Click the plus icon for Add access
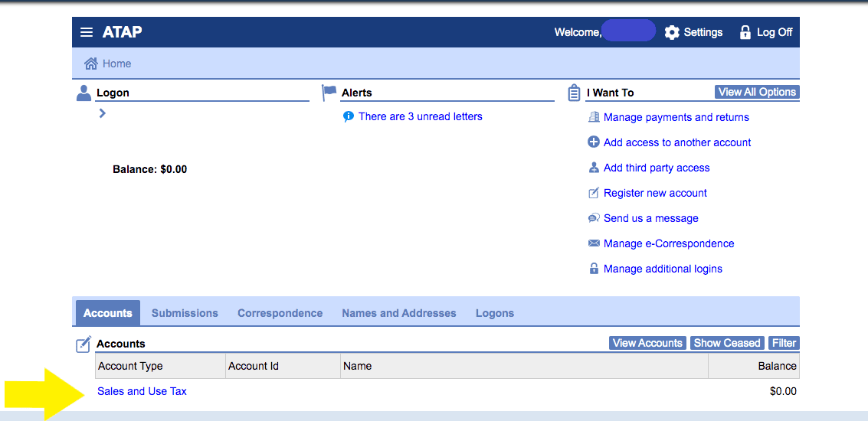Screen dimensions: 868x421 594,142
